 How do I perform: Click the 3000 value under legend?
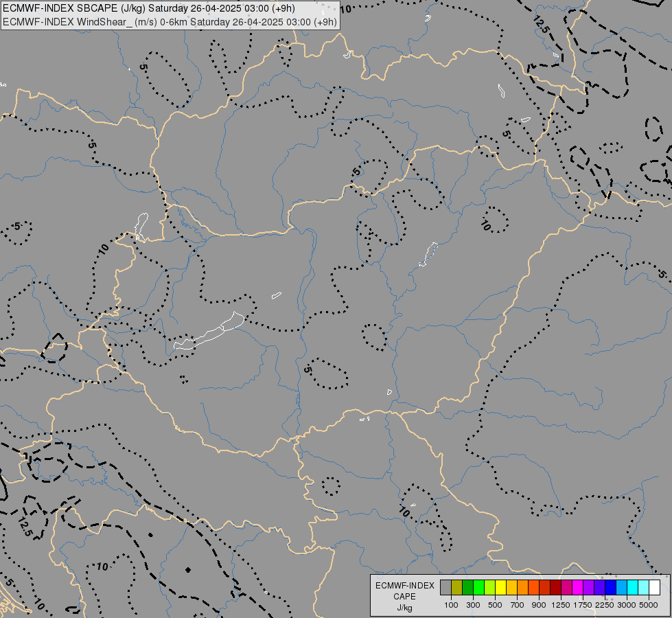[627, 605]
